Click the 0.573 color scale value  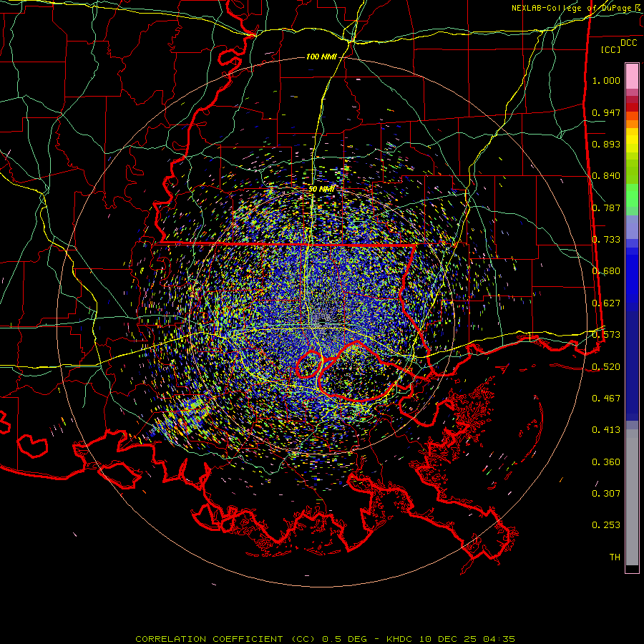pyautogui.click(x=606, y=335)
